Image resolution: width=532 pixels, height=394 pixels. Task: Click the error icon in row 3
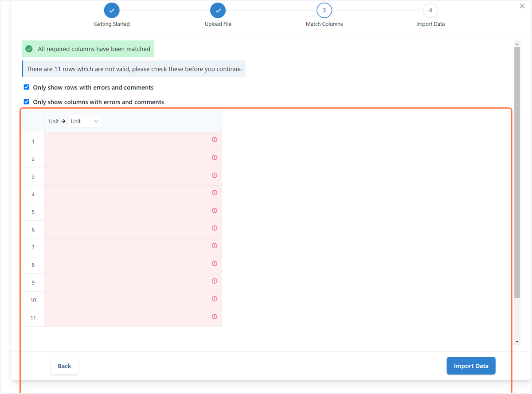click(215, 175)
